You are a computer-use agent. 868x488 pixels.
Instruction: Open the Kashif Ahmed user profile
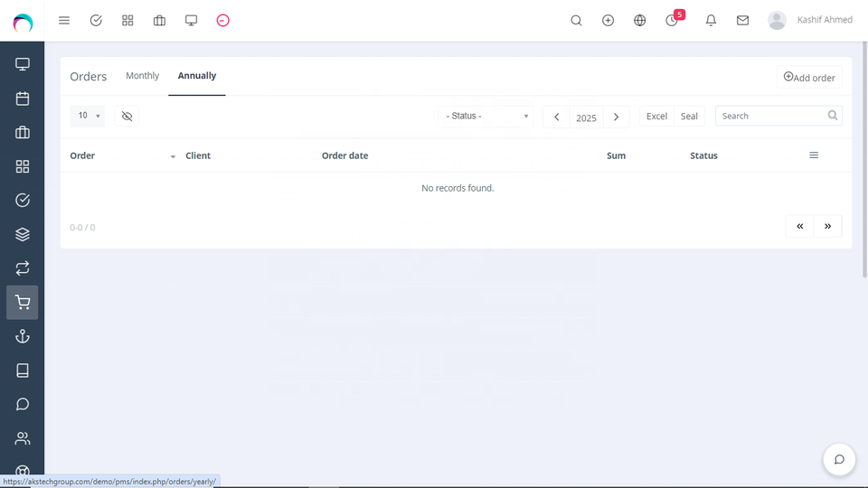click(x=810, y=21)
